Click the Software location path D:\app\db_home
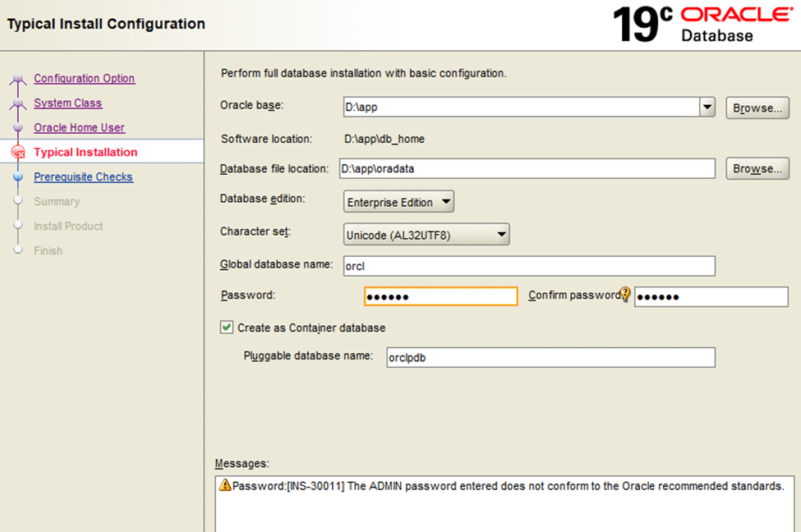 384,139
